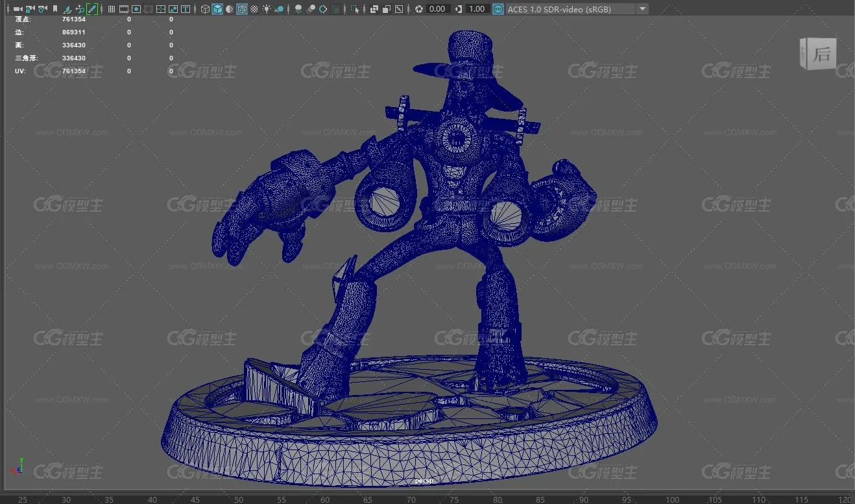Toggle the Film Gate overlay
Screen dimensions: 855x504
click(124, 9)
